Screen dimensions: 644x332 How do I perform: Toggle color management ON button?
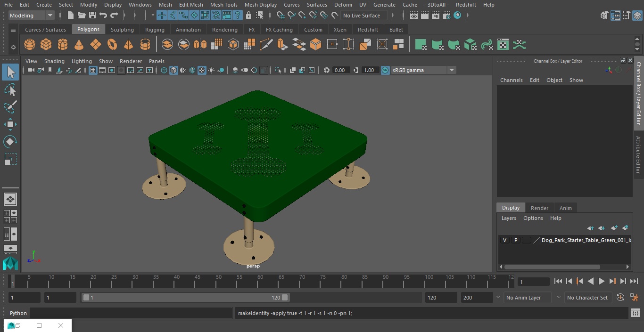(x=385, y=70)
